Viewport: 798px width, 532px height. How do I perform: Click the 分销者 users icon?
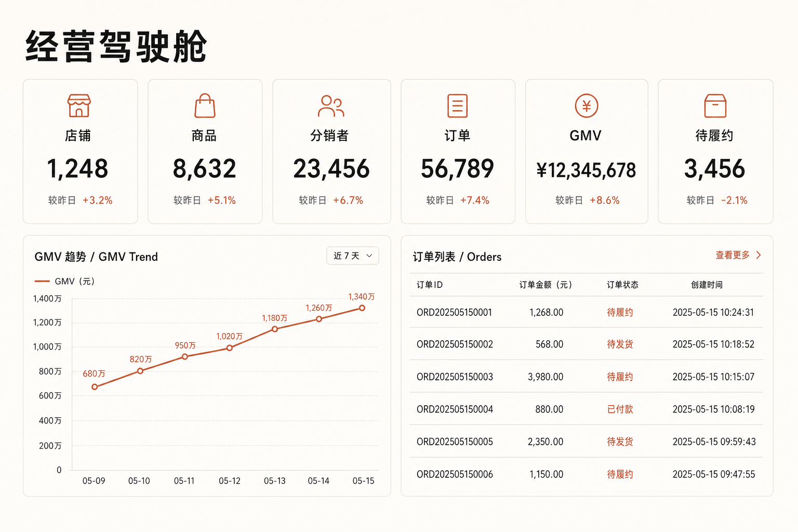pos(331,106)
